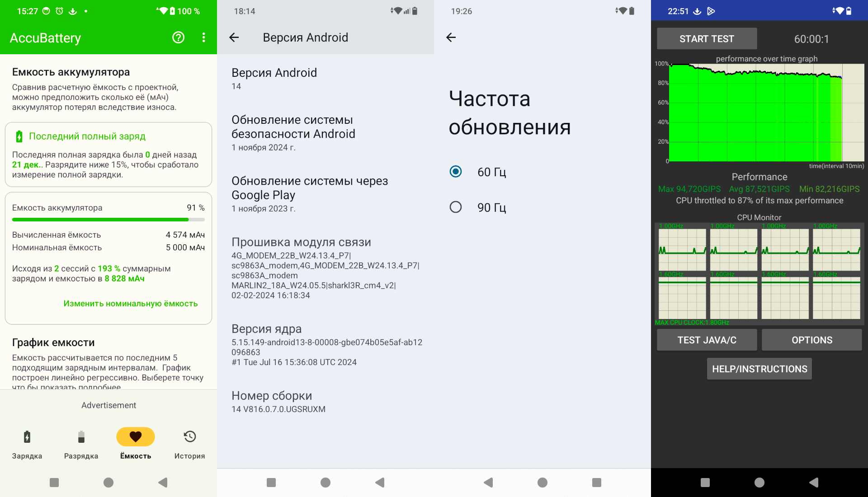This screenshot has width=868, height=497.
Task: Go back from Версия Android screen
Action: pos(234,38)
